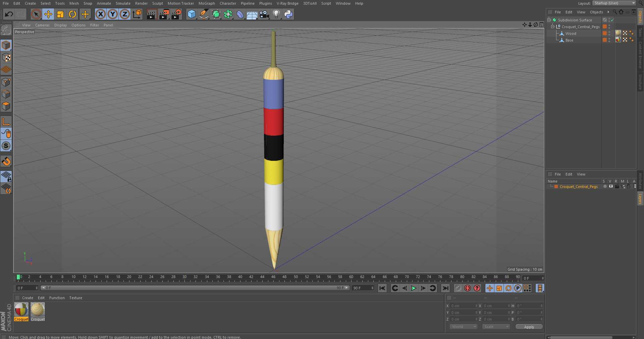Click Wood object's orange layer swatch
Viewport: 644px width, 339px height.
pos(604,33)
